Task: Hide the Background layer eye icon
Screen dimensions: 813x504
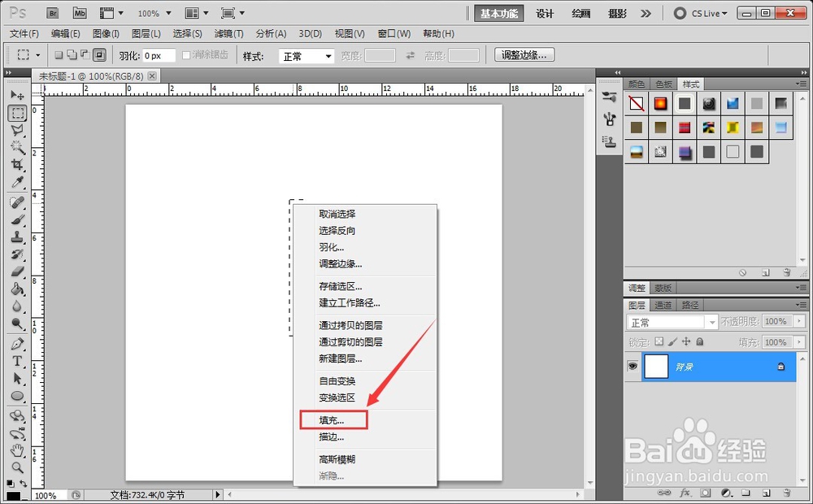Action: pyautogui.click(x=633, y=366)
